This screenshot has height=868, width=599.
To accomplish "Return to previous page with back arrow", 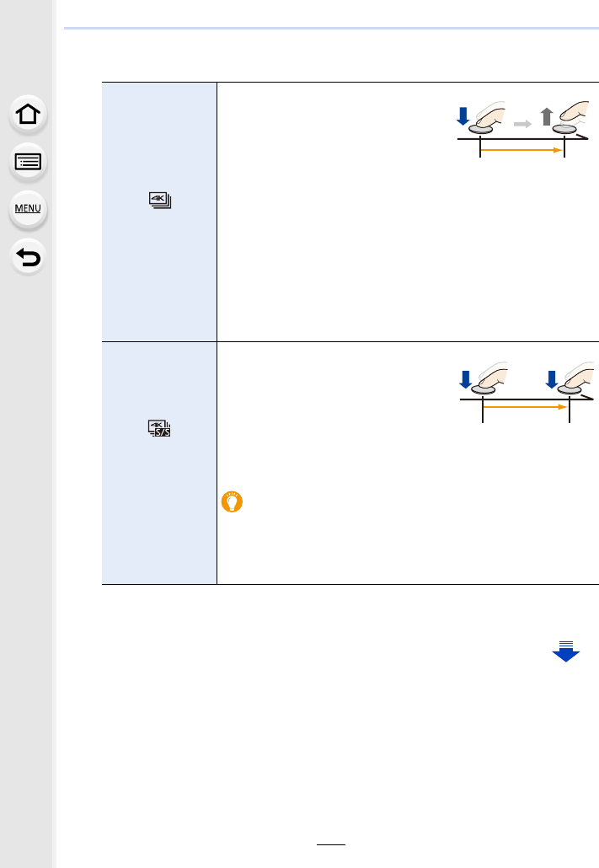I will click(x=29, y=255).
